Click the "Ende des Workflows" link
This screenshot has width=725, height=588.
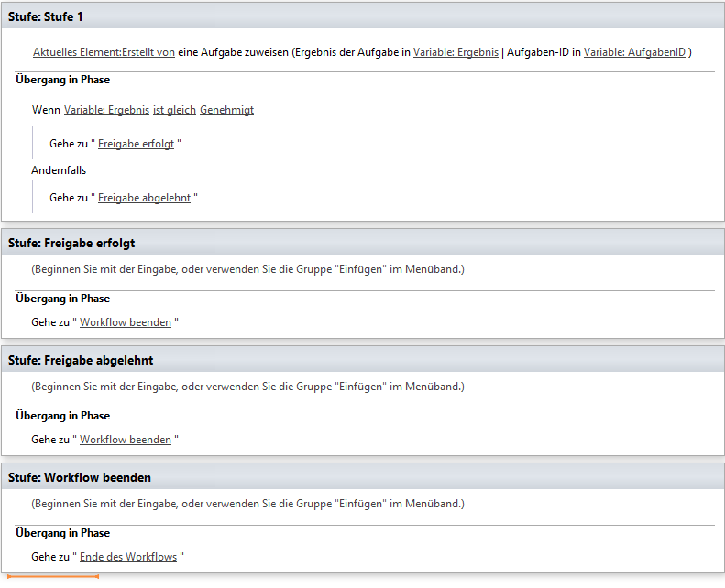tap(128, 557)
